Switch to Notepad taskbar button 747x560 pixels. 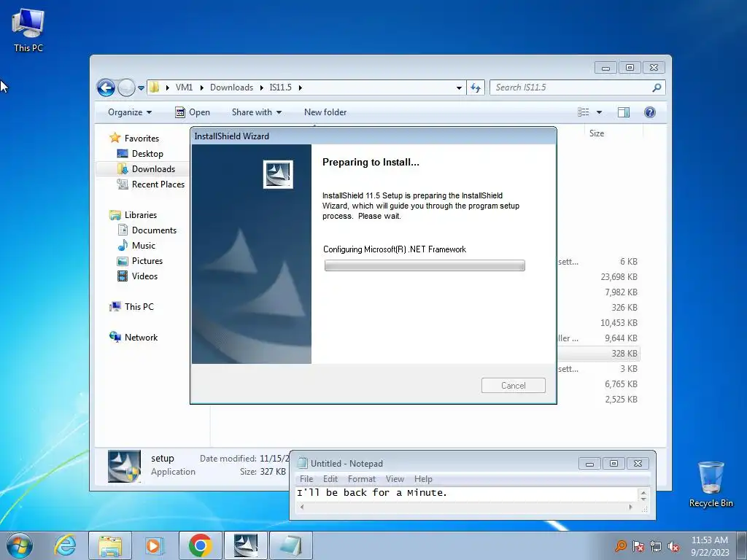(x=291, y=545)
